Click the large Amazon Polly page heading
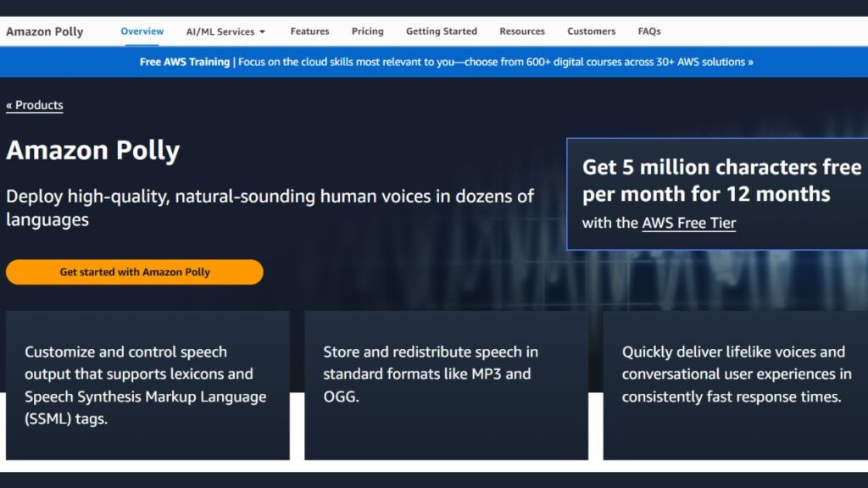Image resolution: width=868 pixels, height=488 pixels. [x=93, y=151]
